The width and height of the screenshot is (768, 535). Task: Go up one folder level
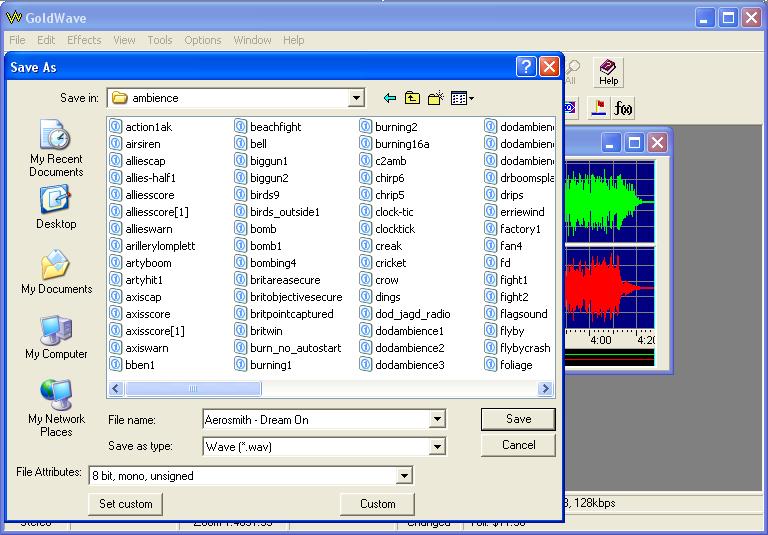coord(413,98)
